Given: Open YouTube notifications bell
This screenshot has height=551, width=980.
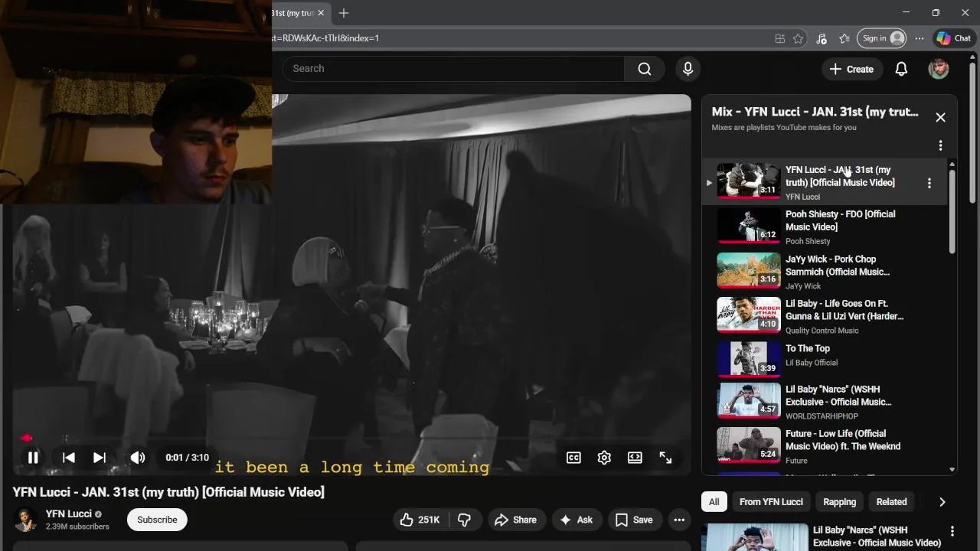Looking at the screenshot, I should [901, 69].
